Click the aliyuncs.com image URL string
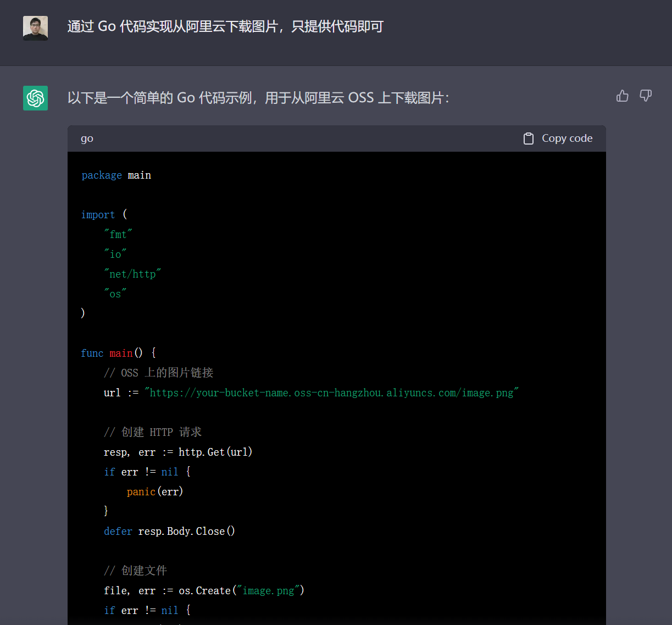This screenshot has height=625, width=672. 332,392
